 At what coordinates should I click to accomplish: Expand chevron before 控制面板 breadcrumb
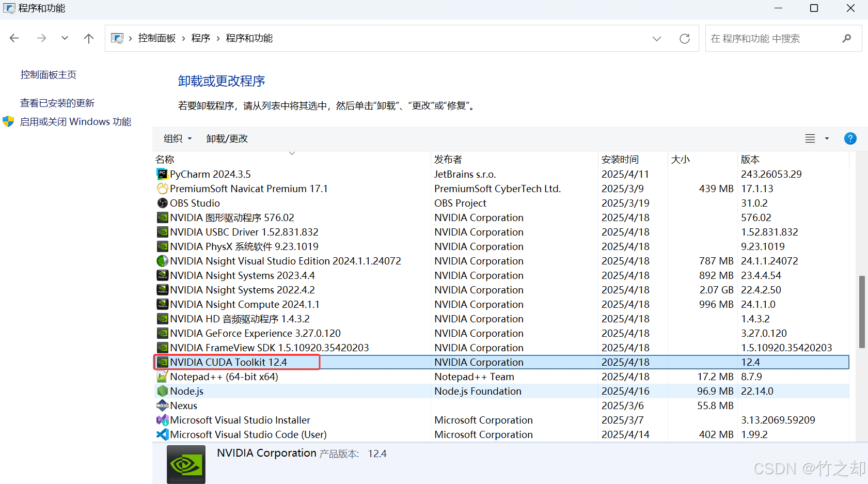[x=130, y=39]
